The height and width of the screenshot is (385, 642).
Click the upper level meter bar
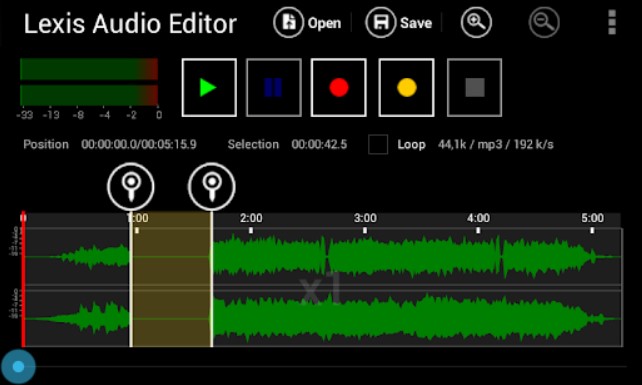(x=89, y=69)
